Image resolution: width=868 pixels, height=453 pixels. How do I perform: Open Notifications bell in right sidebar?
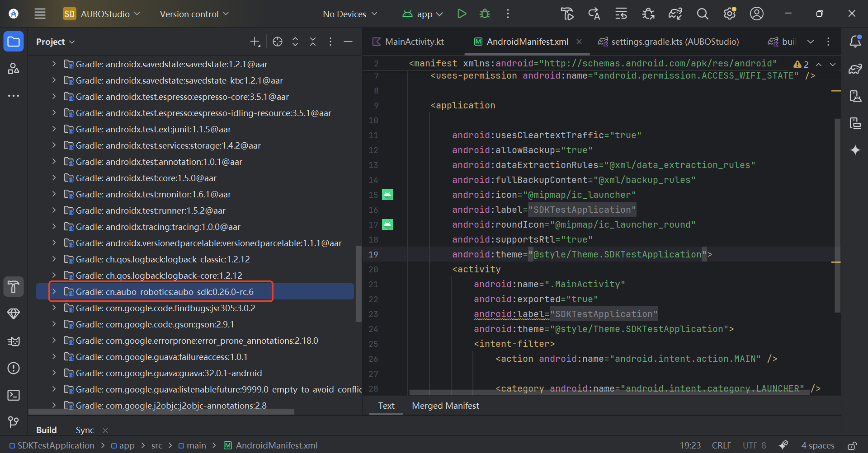coord(856,41)
